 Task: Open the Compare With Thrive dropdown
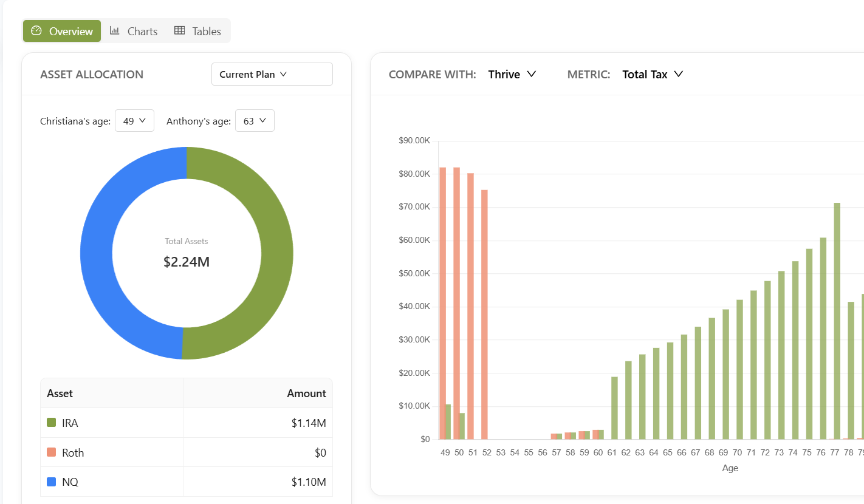tap(512, 74)
